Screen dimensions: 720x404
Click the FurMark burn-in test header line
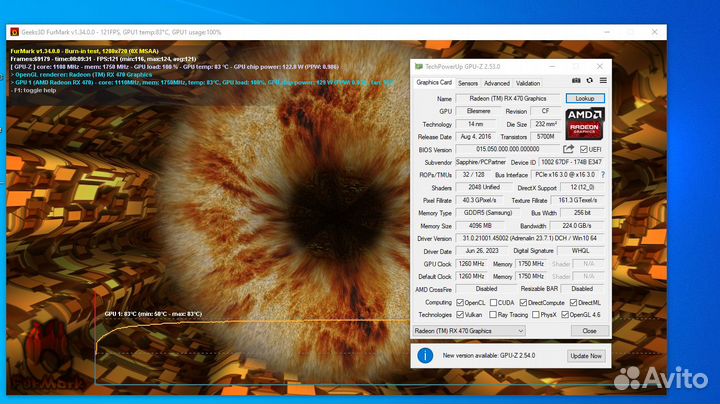(84, 51)
